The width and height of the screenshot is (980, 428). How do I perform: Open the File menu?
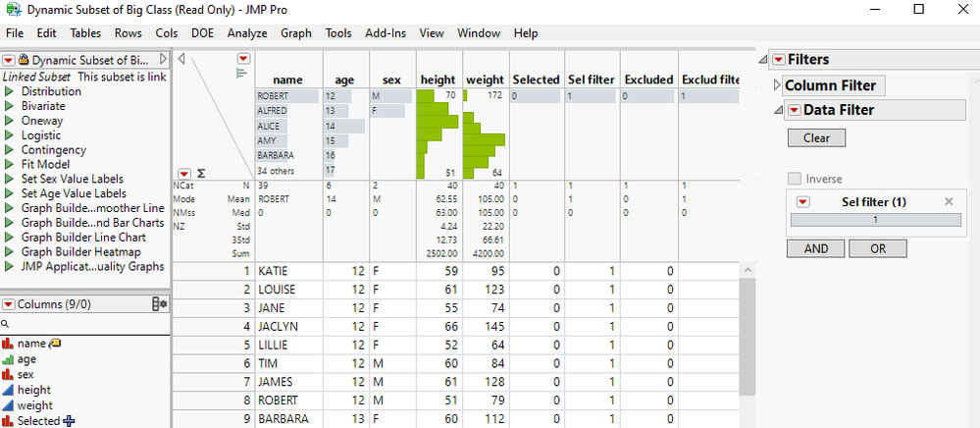[15, 33]
